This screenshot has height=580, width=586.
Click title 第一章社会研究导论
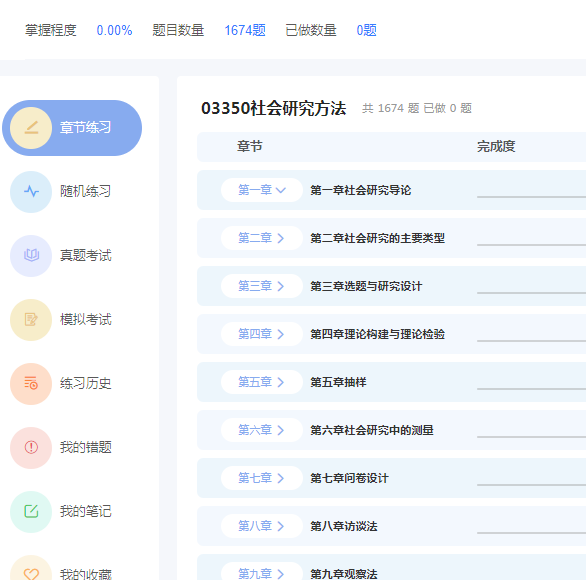(x=361, y=190)
